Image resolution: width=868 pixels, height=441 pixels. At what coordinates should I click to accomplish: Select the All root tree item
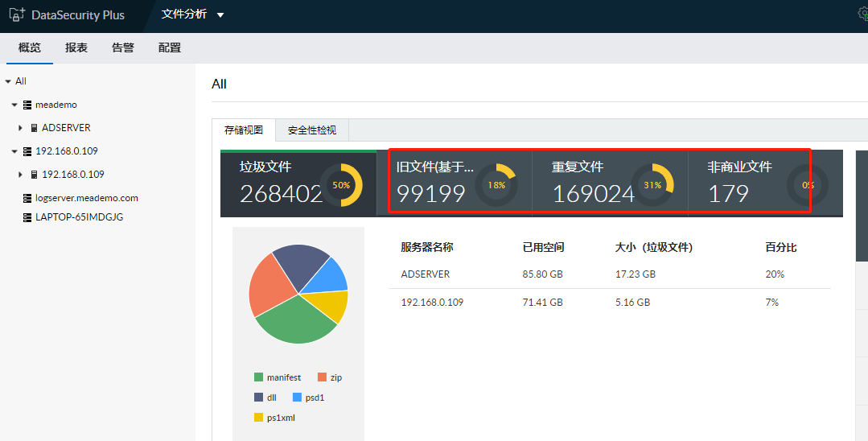pyautogui.click(x=21, y=81)
